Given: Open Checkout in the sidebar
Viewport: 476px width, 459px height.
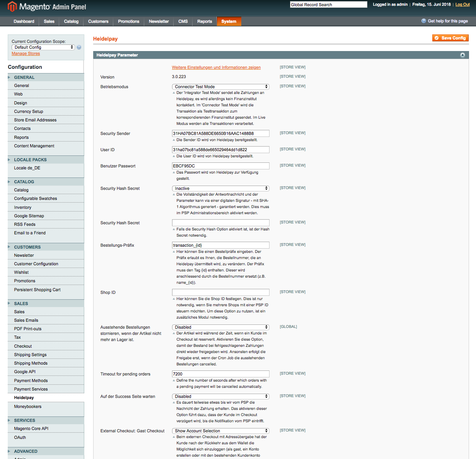Looking at the screenshot, I should point(46,346).
